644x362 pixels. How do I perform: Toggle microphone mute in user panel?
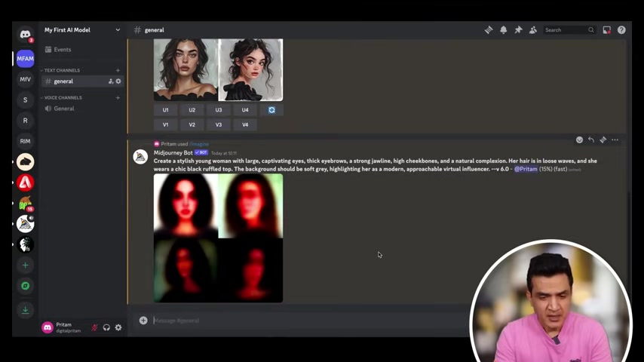pos(94,327)
